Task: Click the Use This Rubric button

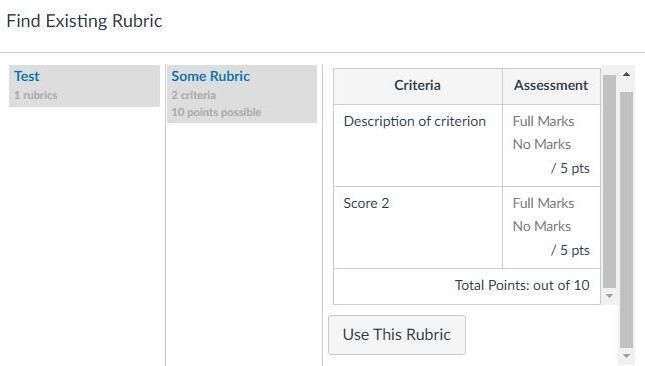Action: tap(397, 335)
